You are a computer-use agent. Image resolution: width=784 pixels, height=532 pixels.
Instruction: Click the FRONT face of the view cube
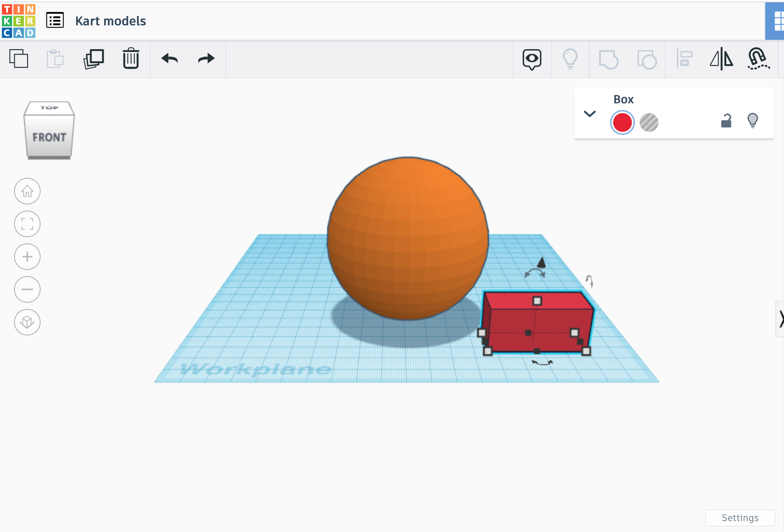pyautogui.click(x=49, y=137)
